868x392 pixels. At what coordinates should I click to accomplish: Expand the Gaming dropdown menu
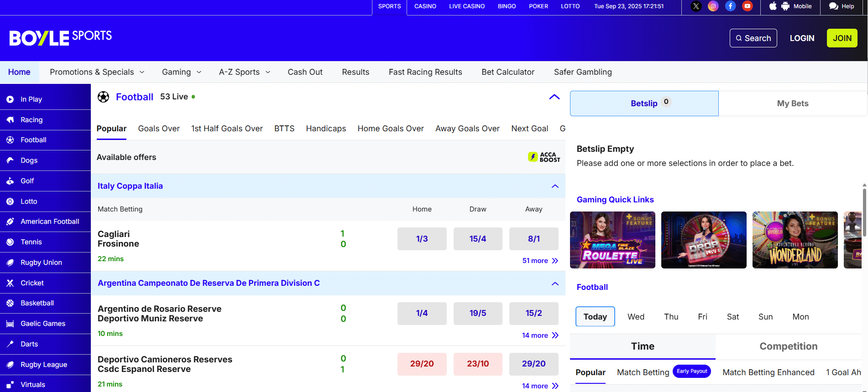182,72
